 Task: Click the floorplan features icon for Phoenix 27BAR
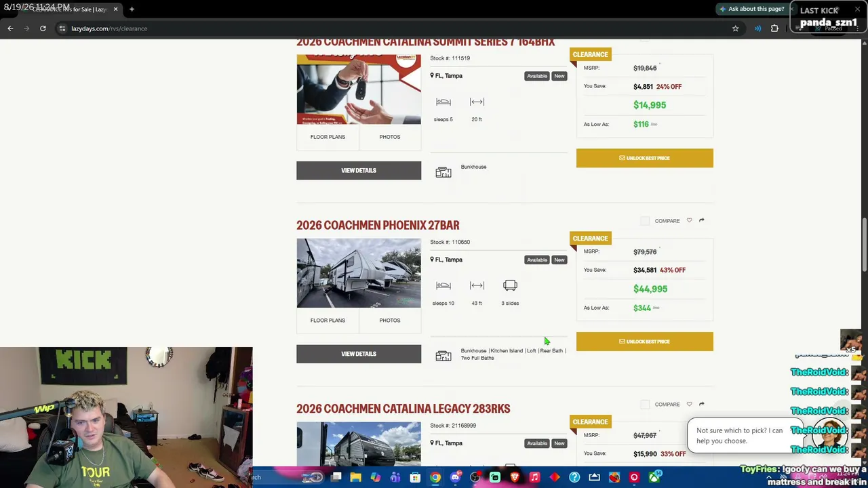click(443, 356)
